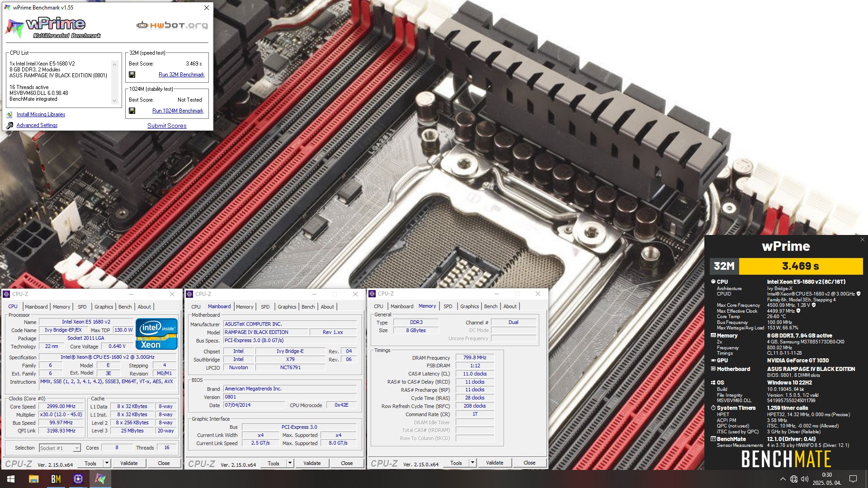The height and width of the screenshot is (488, 868).
Task: Expand Tools dropdown arrow in Mainboard CPU-Z
Action: tap(290, 463)
